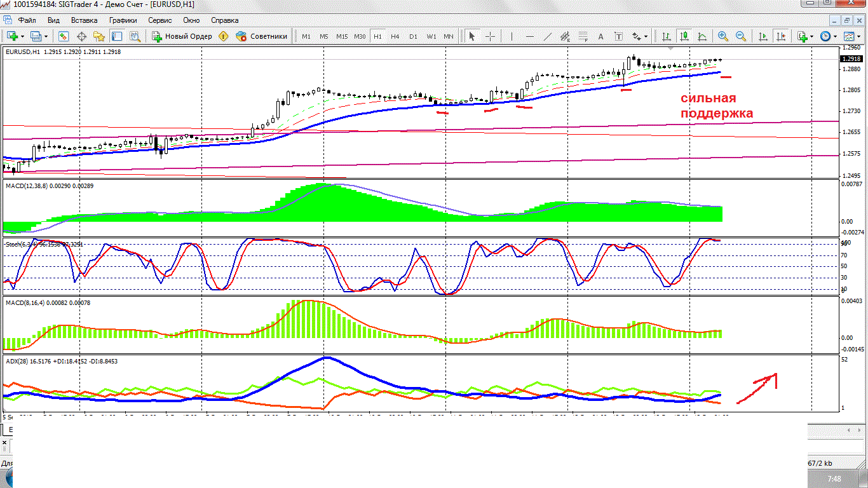This screenshot has height=488, width=868.
Task: Select the Fibonacci Retracement tool
Action: click(583, 36)
